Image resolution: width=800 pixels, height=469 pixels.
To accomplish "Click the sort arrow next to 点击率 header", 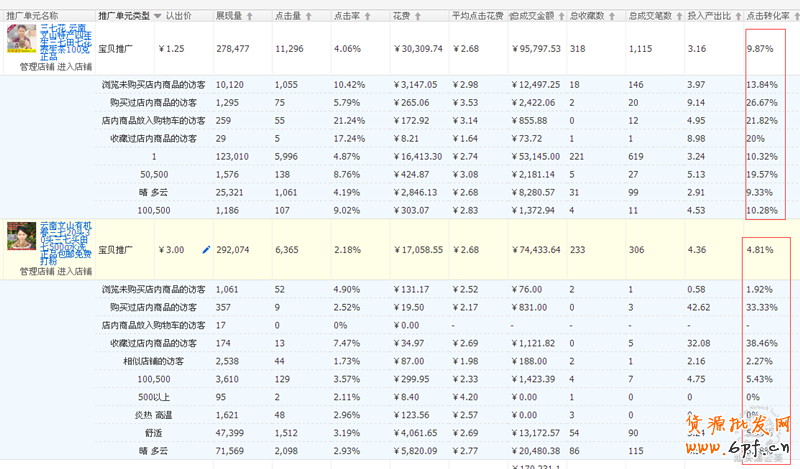I will pos(369,17).
